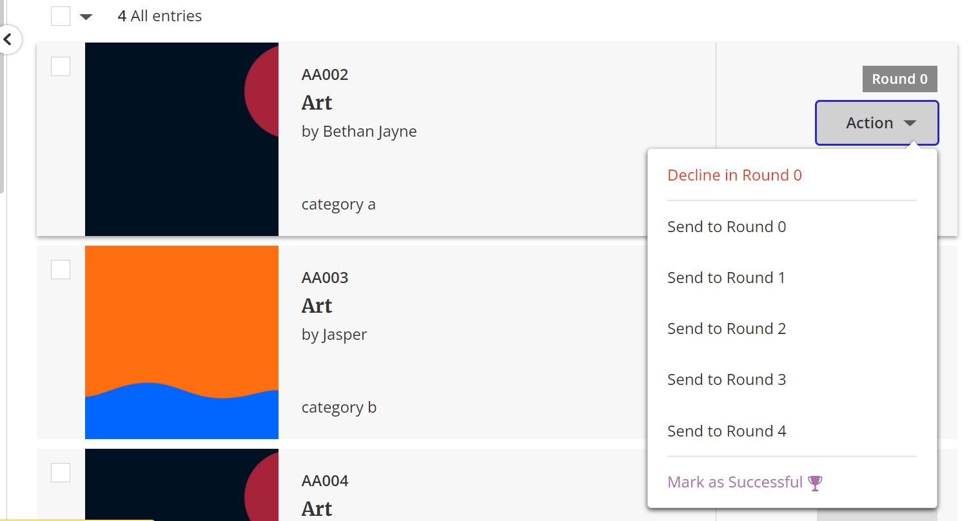Viewport: 980px width, 521px height.
Task: Open the orange and blue AA003 thumbnail
Action: (182, 342)
